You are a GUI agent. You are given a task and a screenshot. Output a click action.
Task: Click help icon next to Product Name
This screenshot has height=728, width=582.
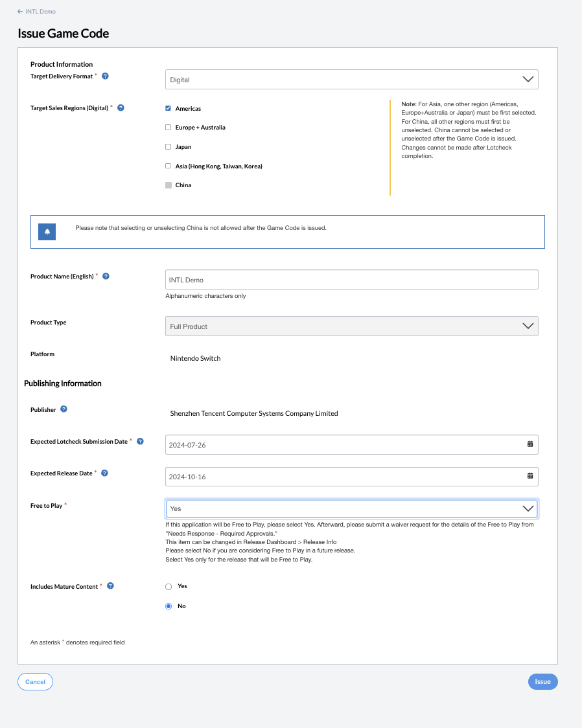coord(106,276)
